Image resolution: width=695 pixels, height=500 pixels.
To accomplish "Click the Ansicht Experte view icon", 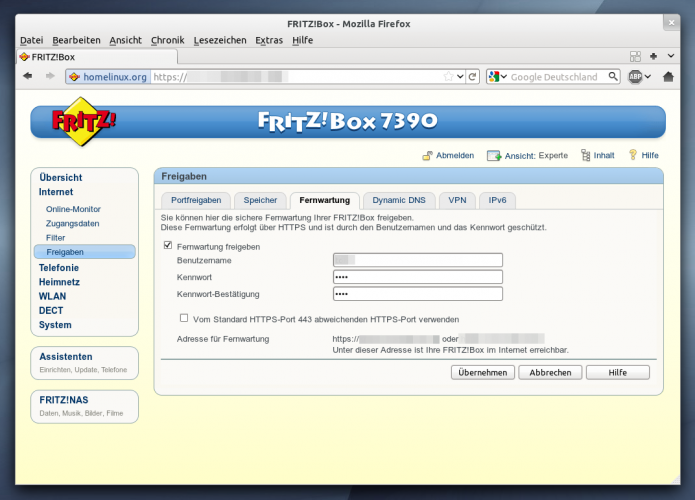I will tap(494, 156).
